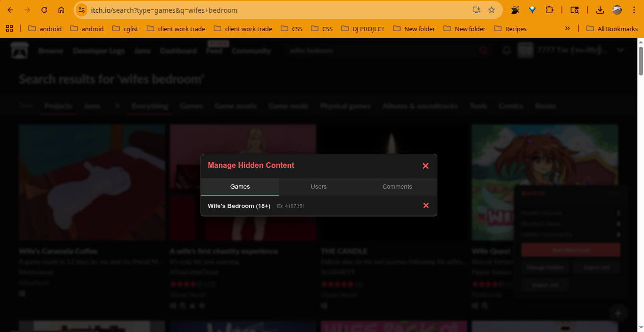
Task: Open the apps grid icon in bookmarks bar
Action: (9, 29)
